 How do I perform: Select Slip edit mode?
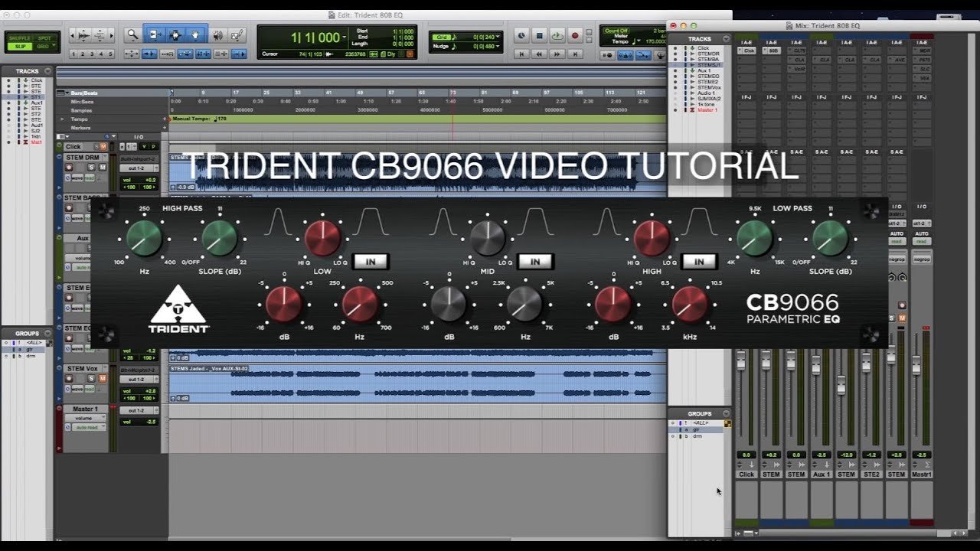click(19, 46)
